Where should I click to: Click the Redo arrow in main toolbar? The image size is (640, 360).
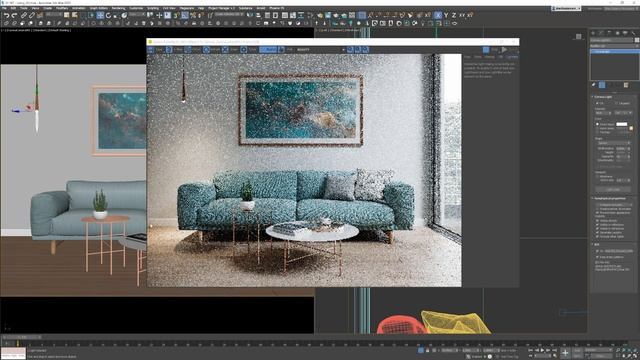tap(14, 15)
